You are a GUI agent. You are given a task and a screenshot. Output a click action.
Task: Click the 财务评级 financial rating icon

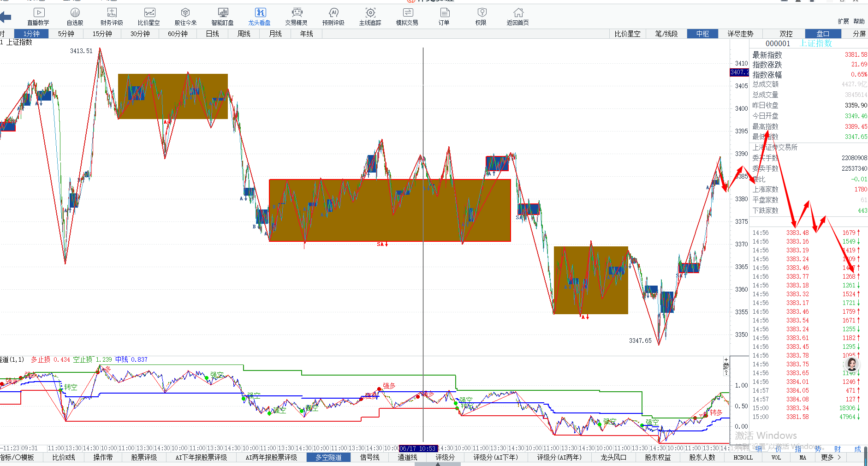(x=112, y=16)
